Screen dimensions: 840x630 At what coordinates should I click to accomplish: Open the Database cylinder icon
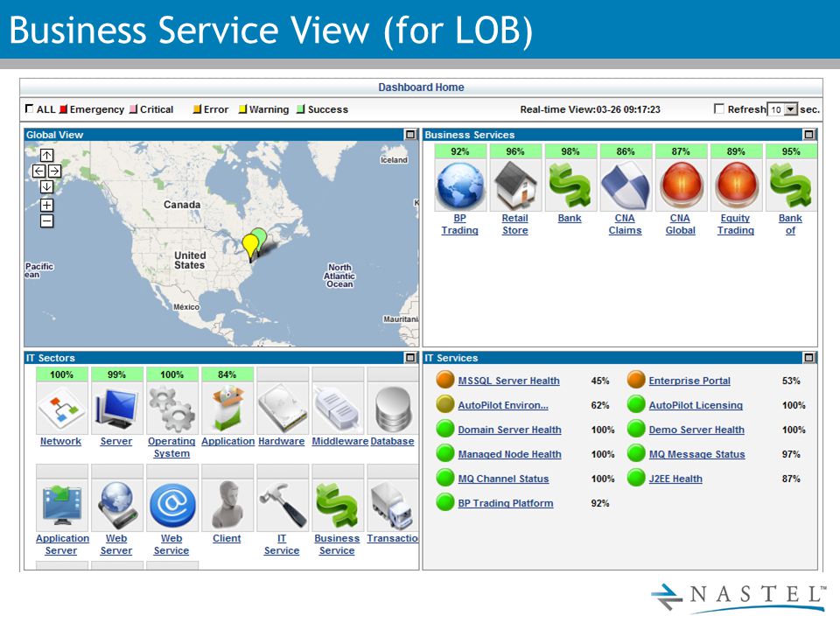(x=393, y=409)
